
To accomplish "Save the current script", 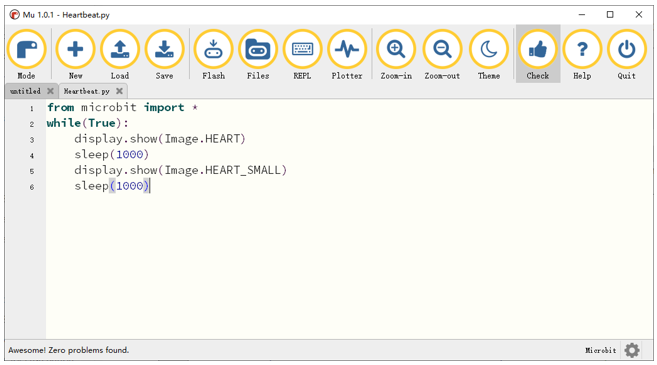I will pyautogui.click(x=164, y=54).
